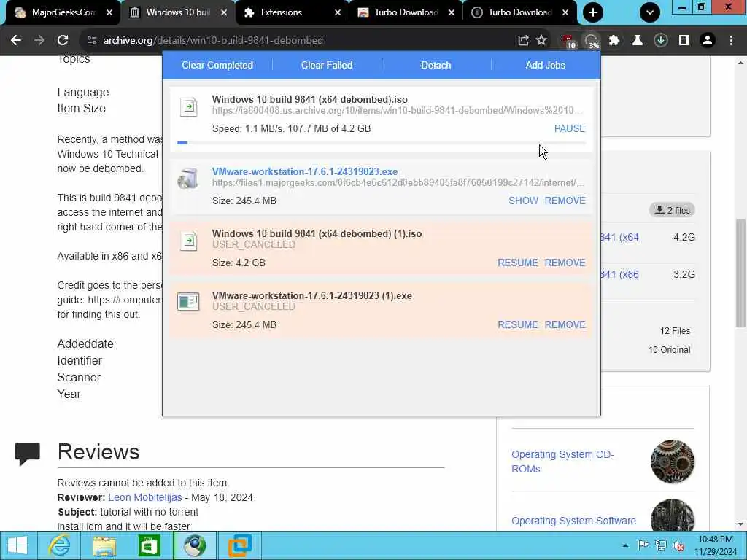Viewport: 747px width, 560px height.
Task: Launch Internet Explorer from the taskbar
Action: pos(59,545)
